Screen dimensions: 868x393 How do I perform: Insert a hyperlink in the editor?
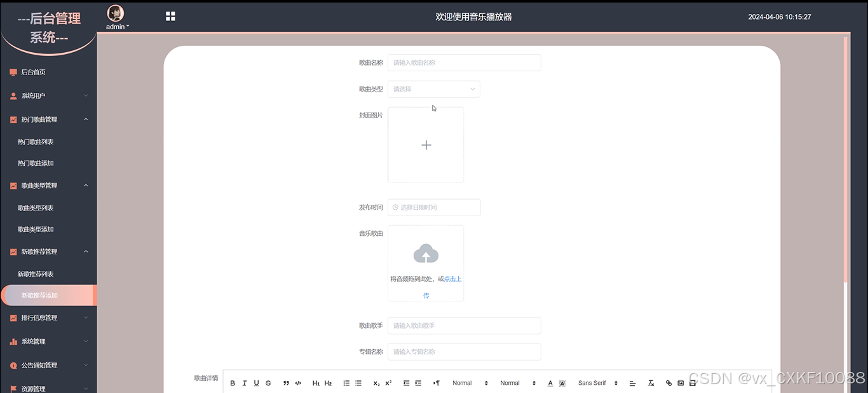[x=668, y=383]
